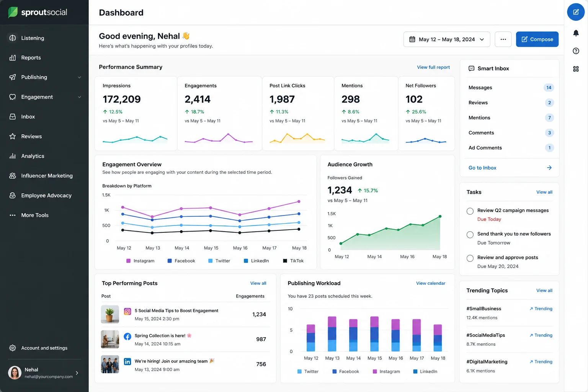
Task: Expand the Nehal account chevron
Action: [x=77, y=373]
